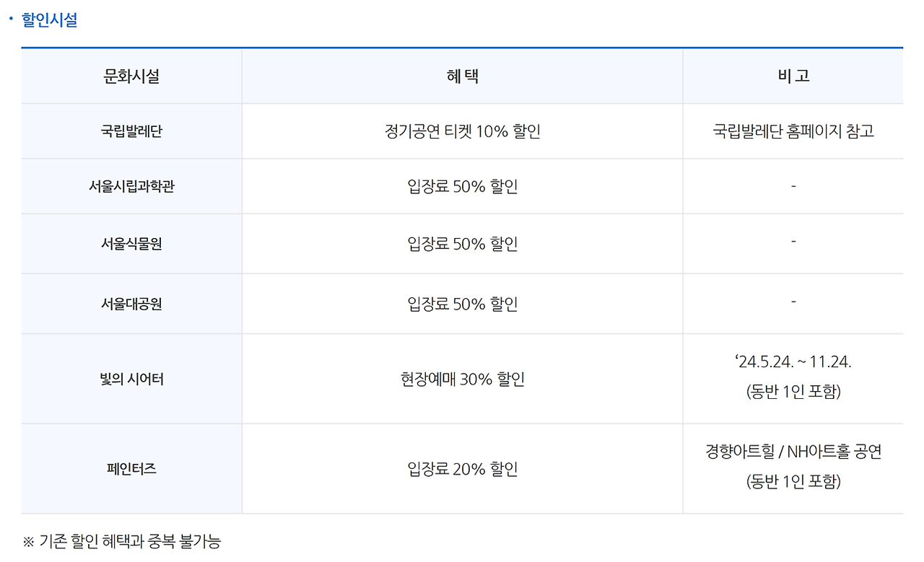Click 경향아트힐 / NH아트홀 공연 text
The image size is (924, 562).
pyautogui.click(x=793, y=452)
